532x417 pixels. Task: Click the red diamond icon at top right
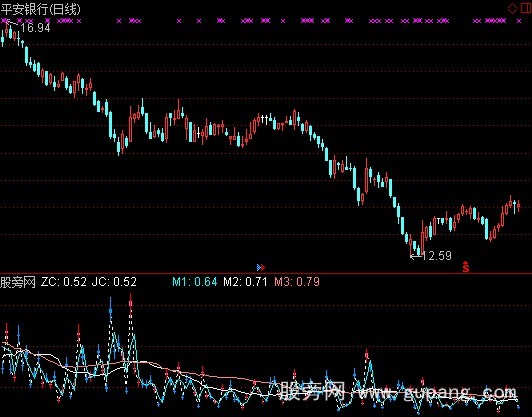click(512, 8)
